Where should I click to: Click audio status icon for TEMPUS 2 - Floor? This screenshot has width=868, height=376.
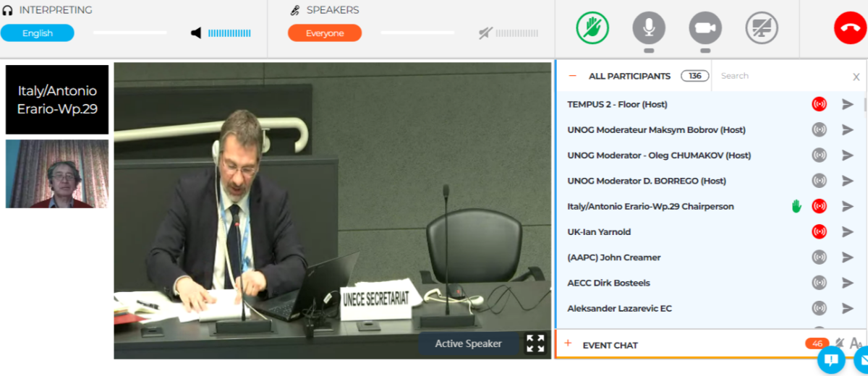819,105
